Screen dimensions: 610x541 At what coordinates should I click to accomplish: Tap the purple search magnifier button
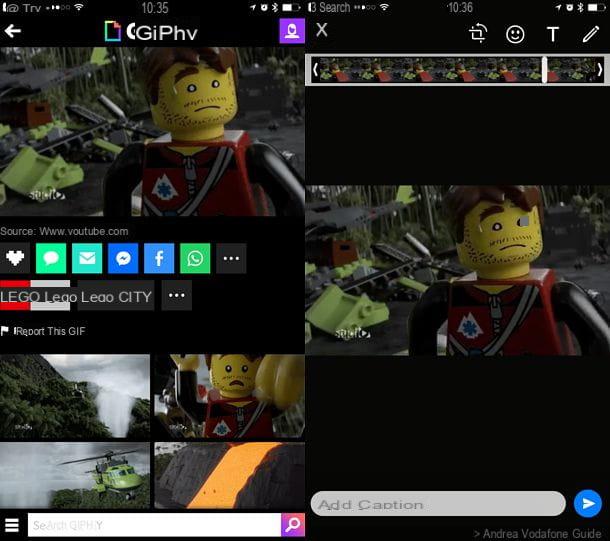[293, 525]
